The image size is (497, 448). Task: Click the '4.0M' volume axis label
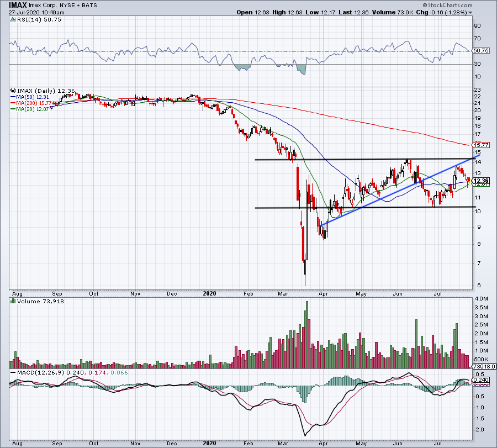click(481, 299)
